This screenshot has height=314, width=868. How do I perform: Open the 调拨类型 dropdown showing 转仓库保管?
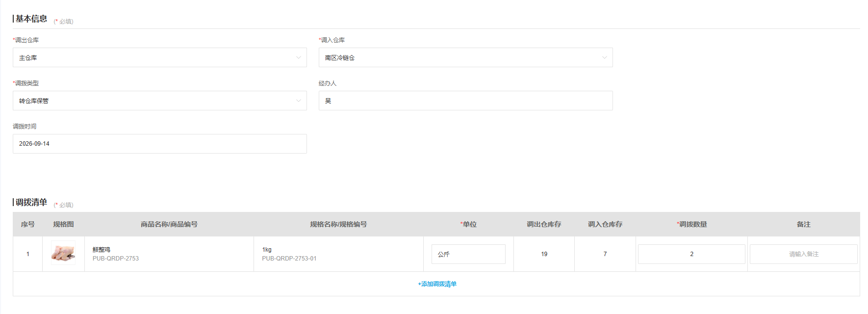click(x=159, y=101)
